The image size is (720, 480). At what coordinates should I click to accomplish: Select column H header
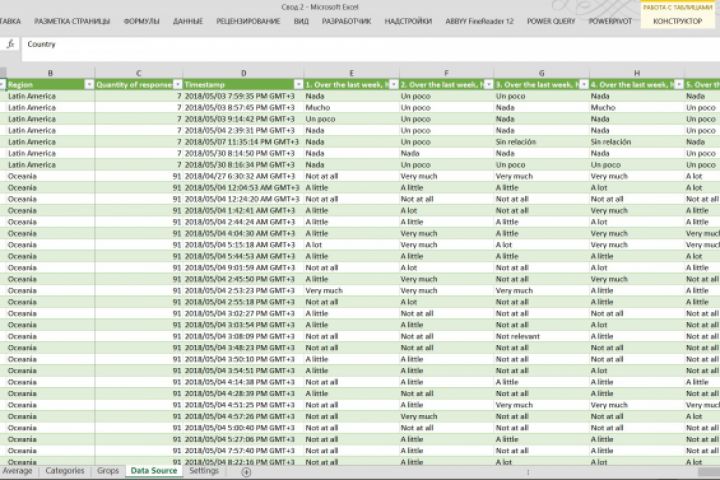click(x=636, y=73)
